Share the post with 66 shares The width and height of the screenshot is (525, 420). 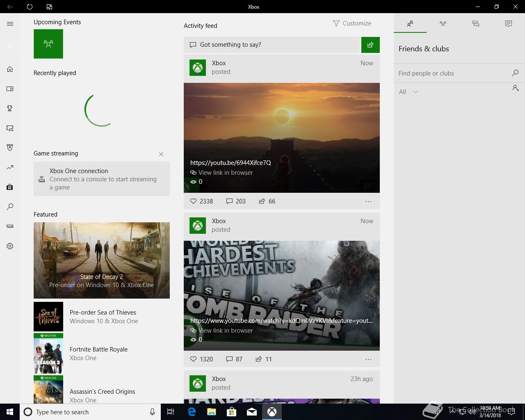[267, 201]
